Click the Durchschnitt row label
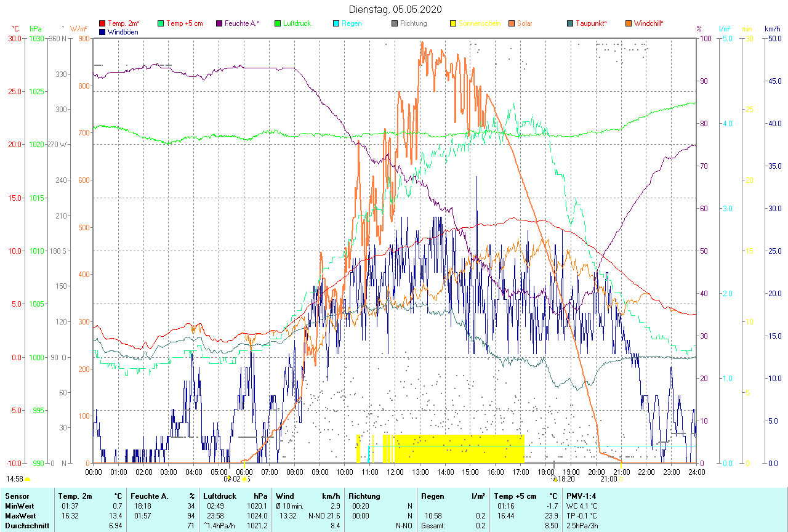 coord(27,526)
